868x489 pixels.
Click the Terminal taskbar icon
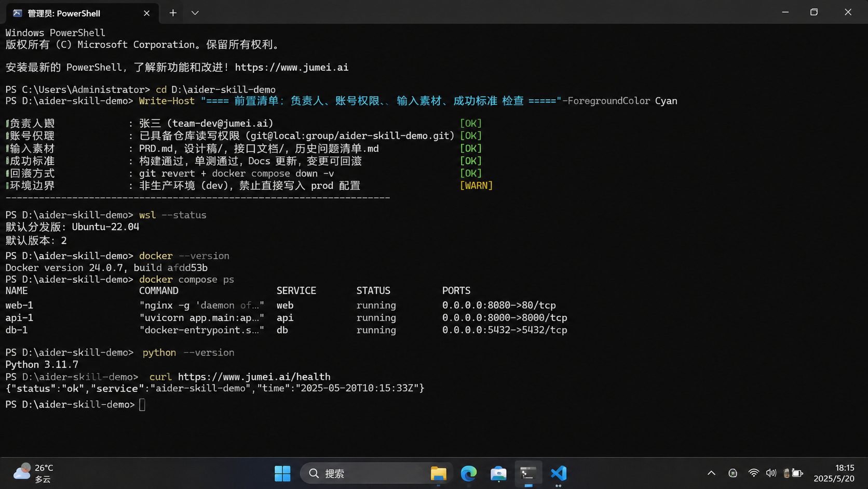point(528,473)
